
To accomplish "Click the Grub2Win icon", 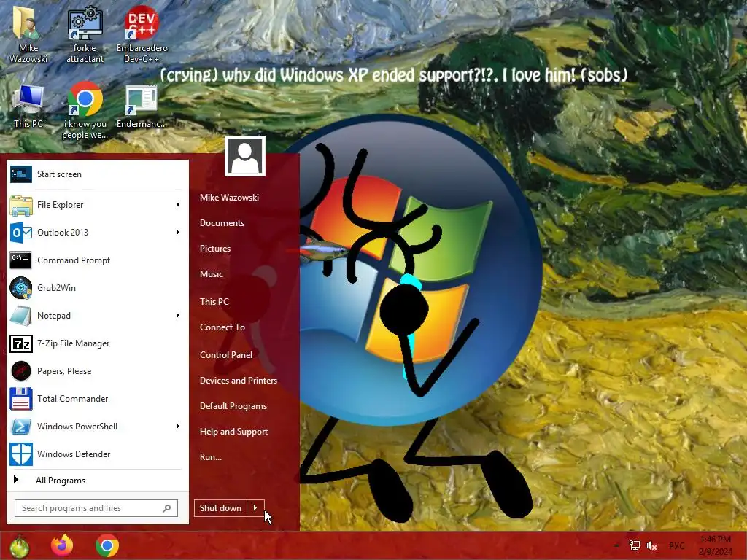I will pos(21,288).
